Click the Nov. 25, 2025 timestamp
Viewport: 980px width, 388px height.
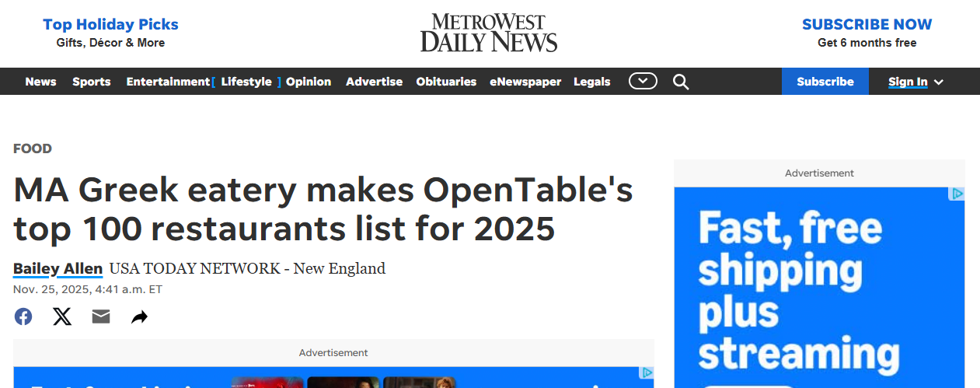click(x=88, y=289)
